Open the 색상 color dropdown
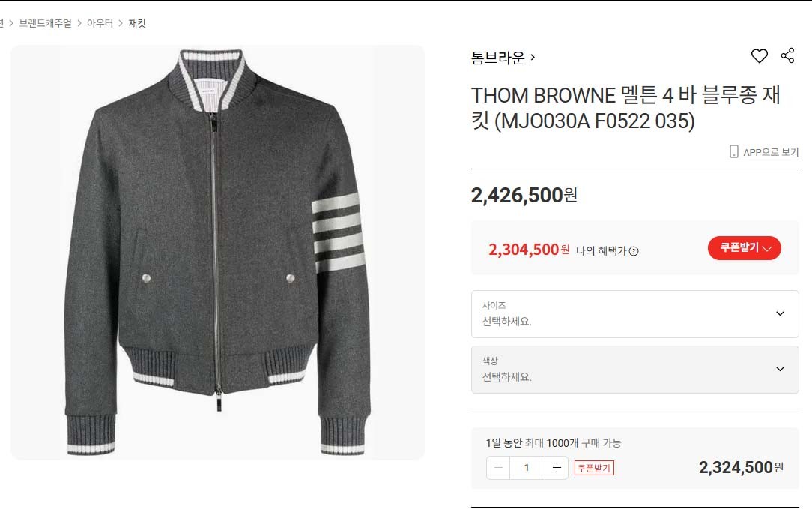Screen dimensions: 812x509 click(x=635, y=370)
